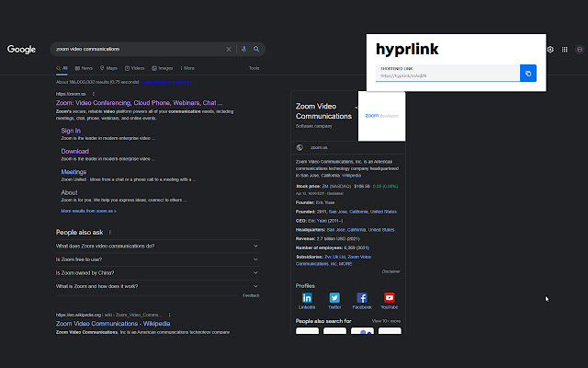Viewport: 588px width, 368px height.
Task: Open Zoom: Video Conferencing result title
Action: click(x=139, y=103)
